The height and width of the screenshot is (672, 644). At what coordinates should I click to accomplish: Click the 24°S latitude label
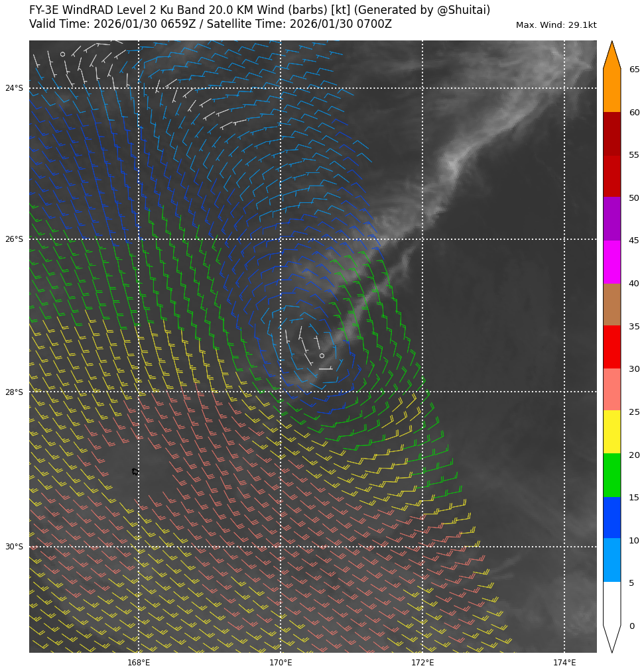(14, 88)
